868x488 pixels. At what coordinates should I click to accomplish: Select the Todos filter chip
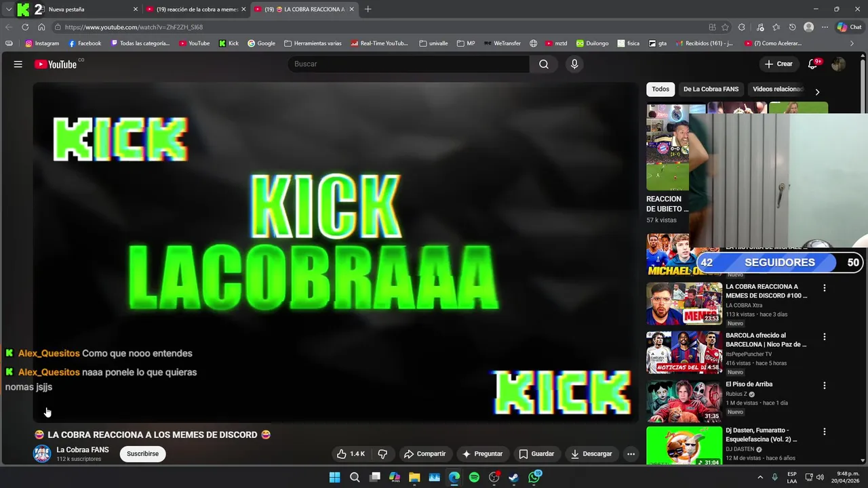[660, 89]
